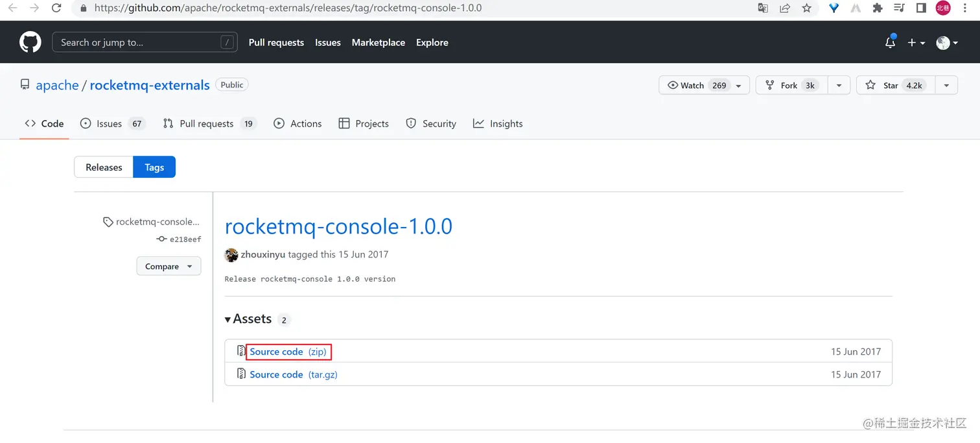
Task: Click the Public visibility badge
Action: coord(232,85)
